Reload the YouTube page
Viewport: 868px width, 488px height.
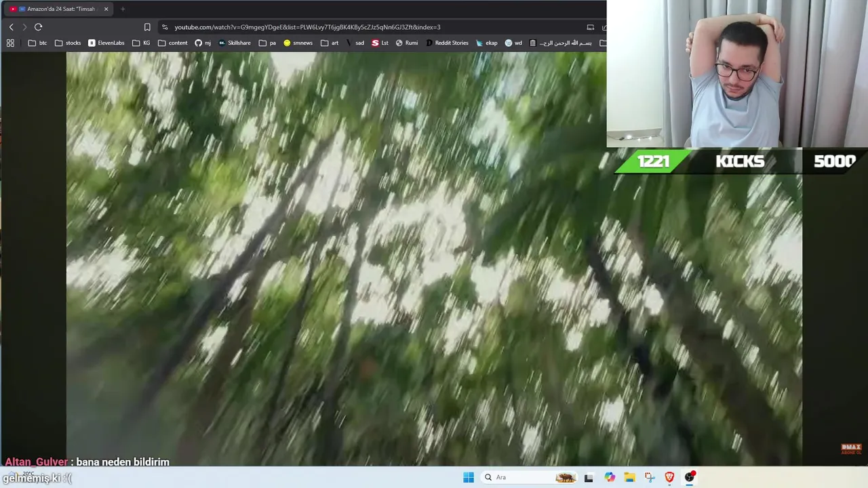(x=38, y=27)
